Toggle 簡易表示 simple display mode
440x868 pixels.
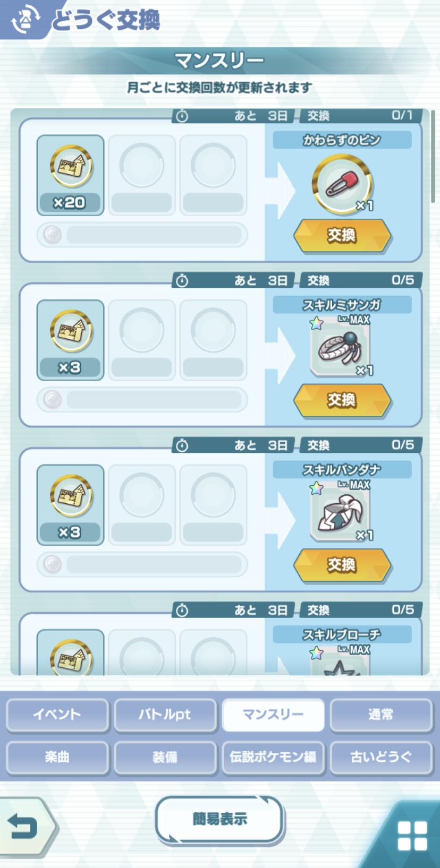(220, 819)
